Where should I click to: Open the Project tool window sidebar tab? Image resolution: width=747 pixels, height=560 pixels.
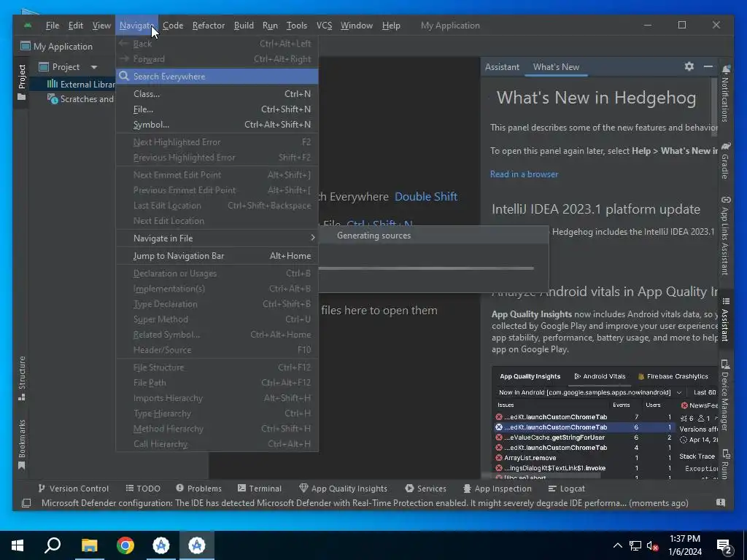21,83
